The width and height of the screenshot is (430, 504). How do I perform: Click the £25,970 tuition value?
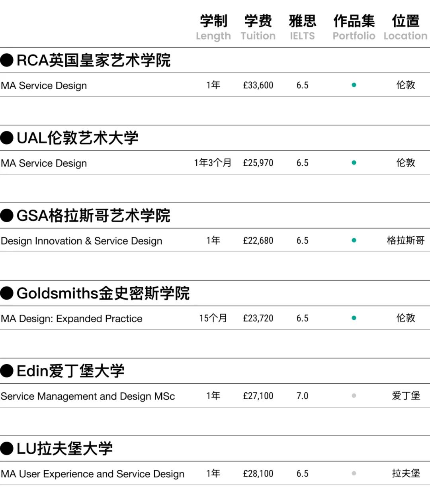tap(258, 163)
